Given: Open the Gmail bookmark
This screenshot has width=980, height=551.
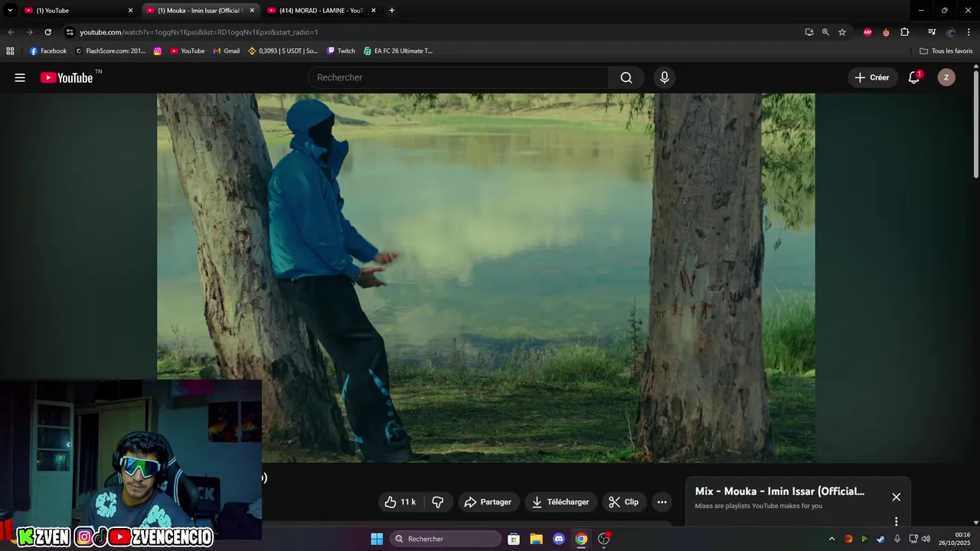Looking at the screenshot, I should [227, 51].
